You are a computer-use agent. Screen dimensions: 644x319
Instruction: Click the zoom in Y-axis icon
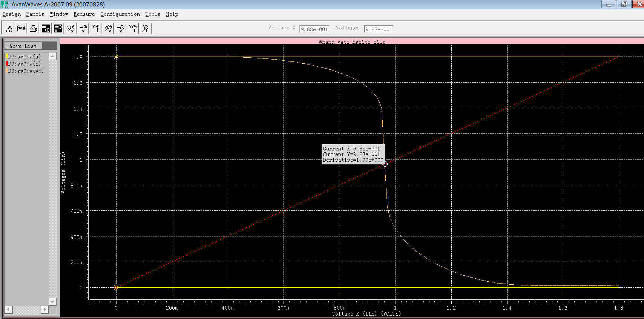pyautogui.click(x=95, y=28)
